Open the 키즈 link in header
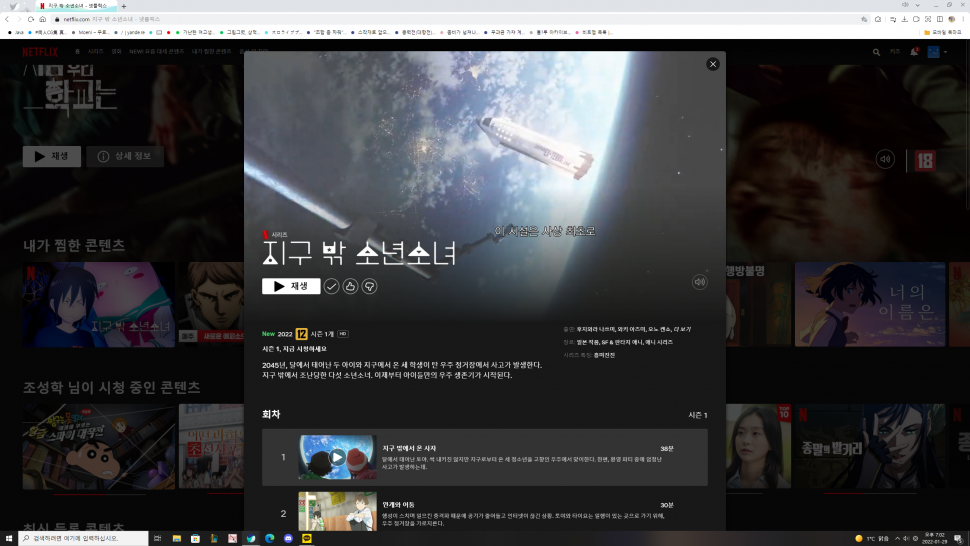 [x=895, y=52]
